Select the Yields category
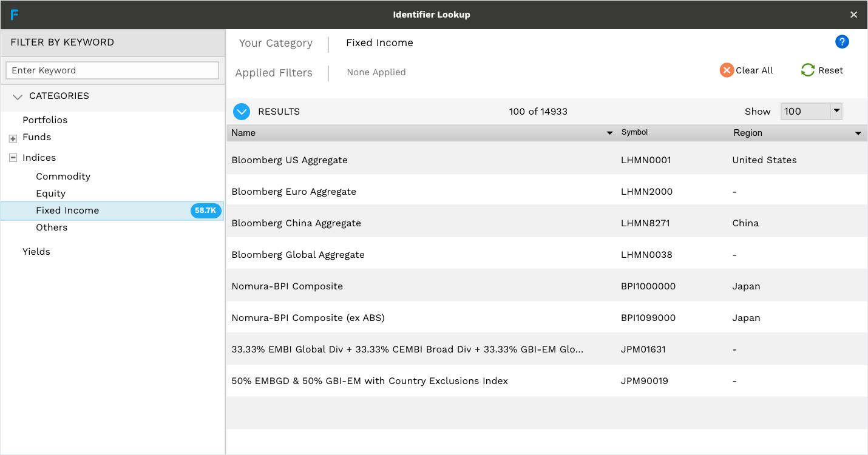868x455 pixels. (x=36, y=252)
